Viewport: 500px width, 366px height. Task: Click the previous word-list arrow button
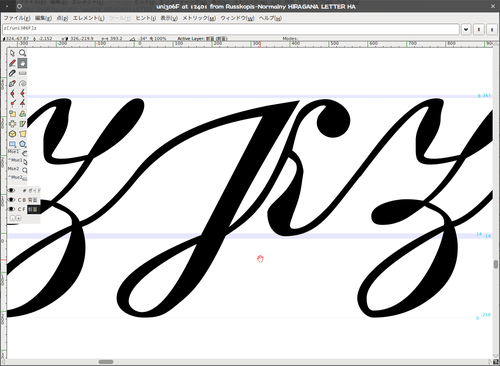click(479, 29)
